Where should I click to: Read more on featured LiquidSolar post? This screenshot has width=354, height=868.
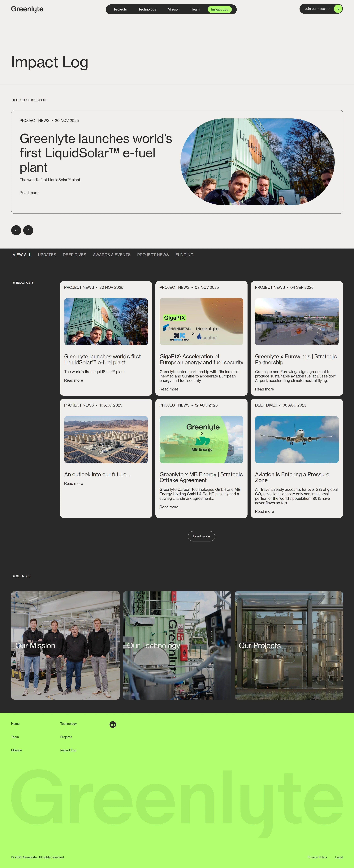[29, 193]
